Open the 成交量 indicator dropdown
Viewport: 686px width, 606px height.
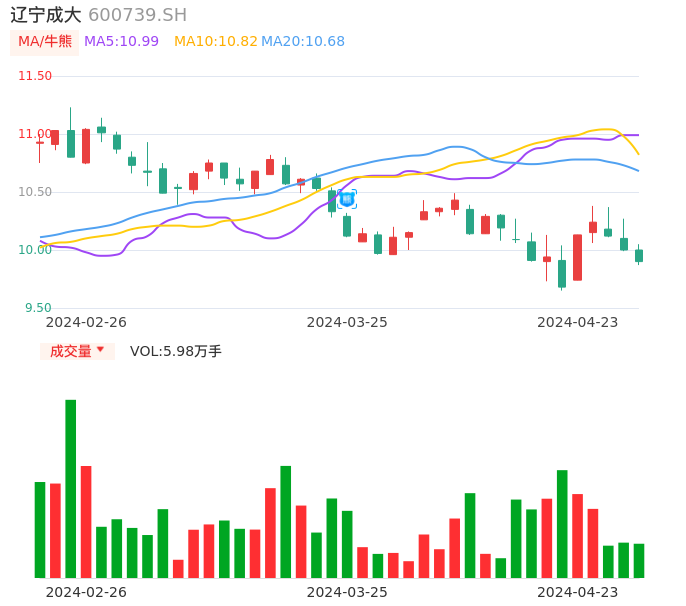click(x=77, y=351)
